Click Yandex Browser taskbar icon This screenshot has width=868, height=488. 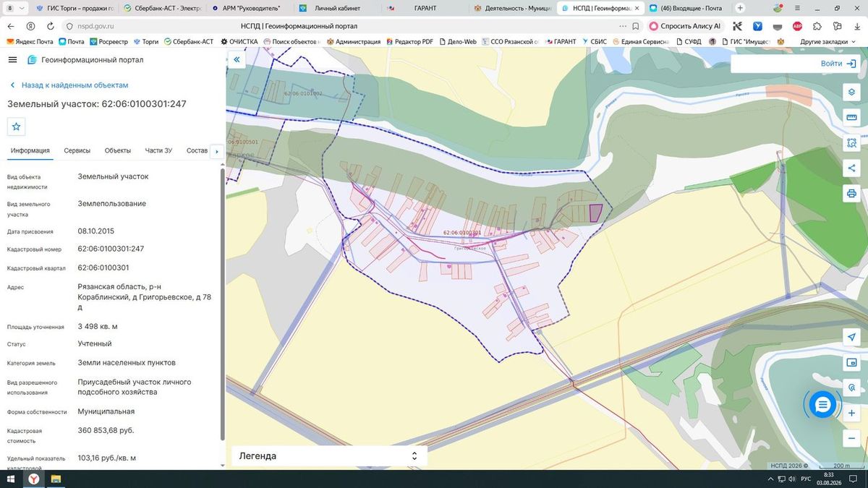[33, 479]
